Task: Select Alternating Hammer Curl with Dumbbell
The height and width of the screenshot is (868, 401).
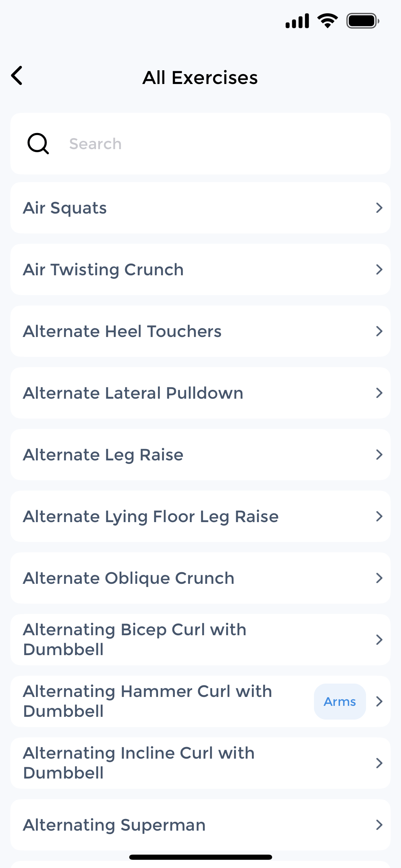Action: click(x=147, y=701)
